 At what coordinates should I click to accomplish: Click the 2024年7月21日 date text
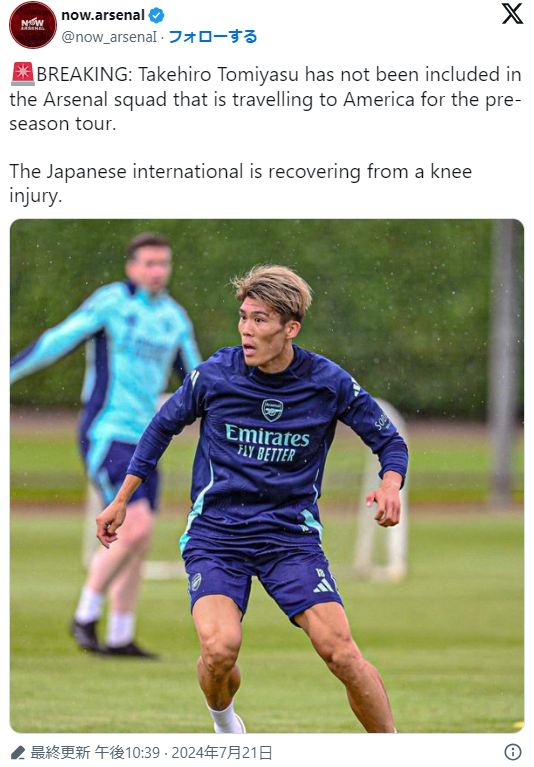222,752
